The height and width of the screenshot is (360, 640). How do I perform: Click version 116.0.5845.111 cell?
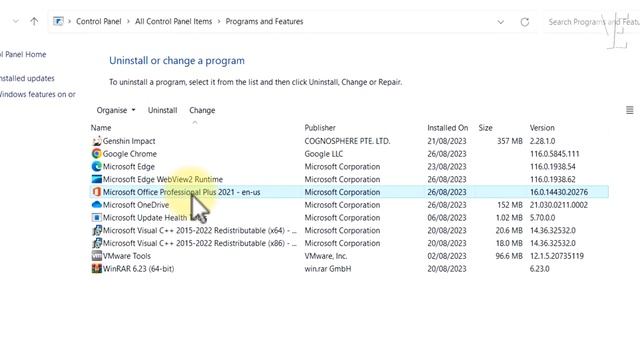coord(554,154)
